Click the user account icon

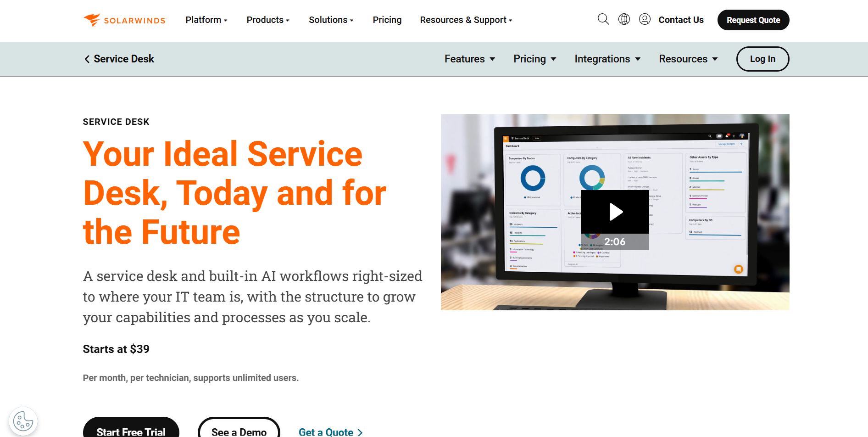click(x=645, y=19)
